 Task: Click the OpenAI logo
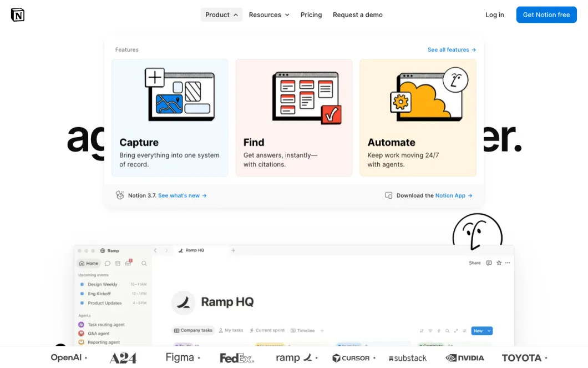(x=66, y=357)
